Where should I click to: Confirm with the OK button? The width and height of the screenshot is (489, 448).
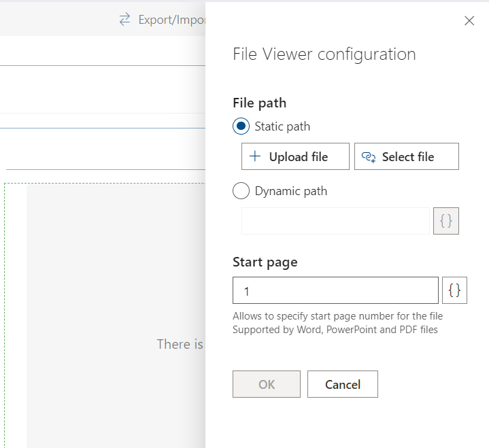coord(267,384)
